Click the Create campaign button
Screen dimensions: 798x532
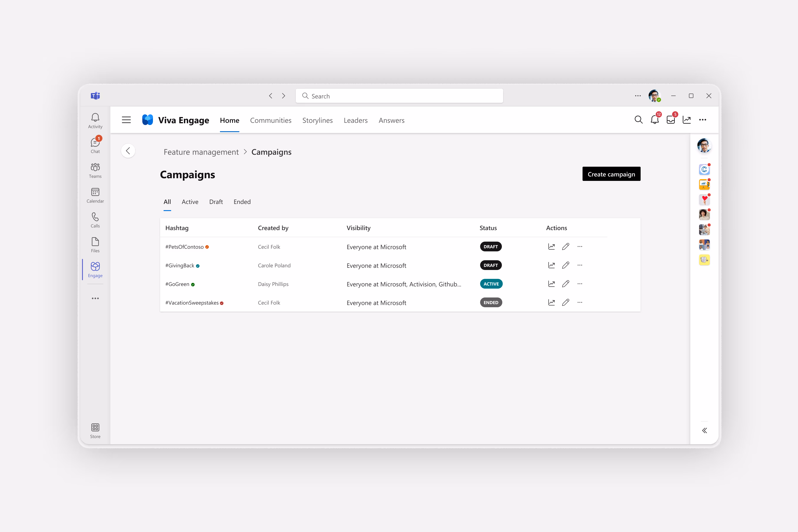point(611,174)
